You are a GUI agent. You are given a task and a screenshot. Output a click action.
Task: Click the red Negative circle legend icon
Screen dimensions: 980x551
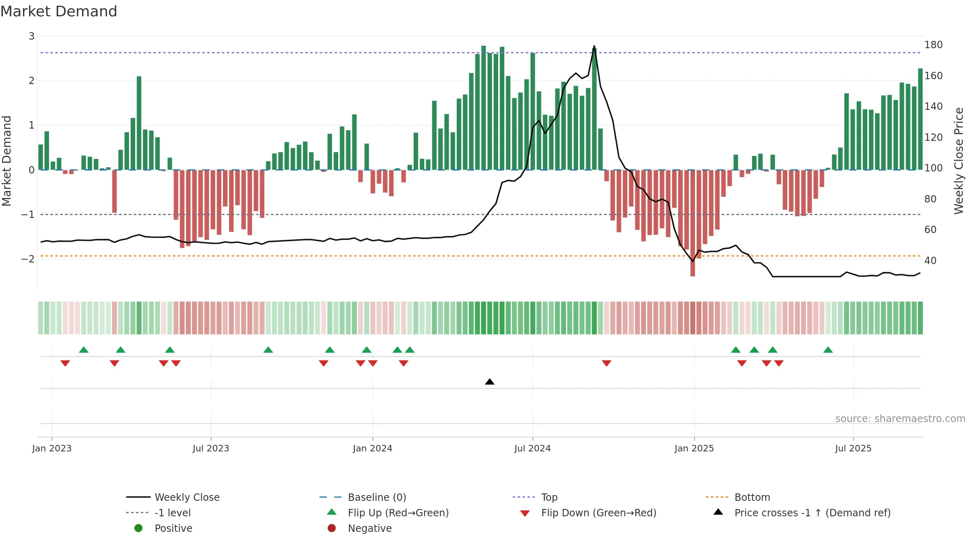[x=332, y=528]
